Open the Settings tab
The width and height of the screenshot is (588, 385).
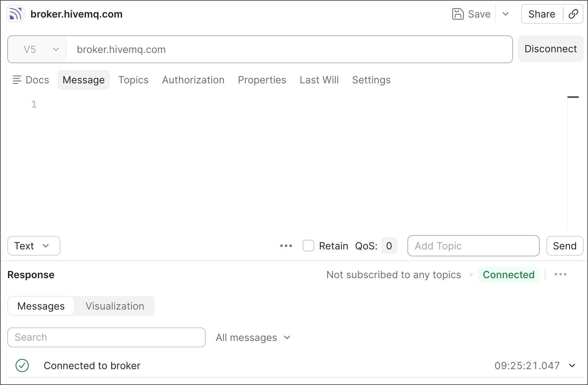[x=371, y=80]
